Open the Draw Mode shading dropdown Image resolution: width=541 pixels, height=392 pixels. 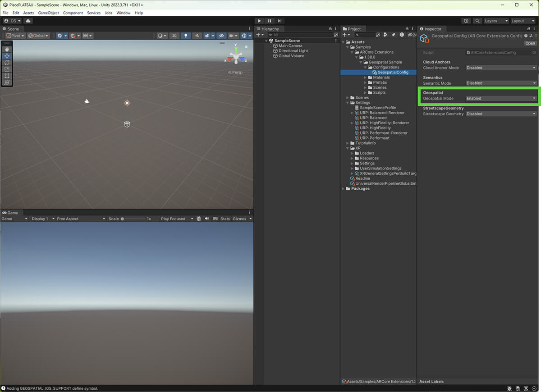162,36
